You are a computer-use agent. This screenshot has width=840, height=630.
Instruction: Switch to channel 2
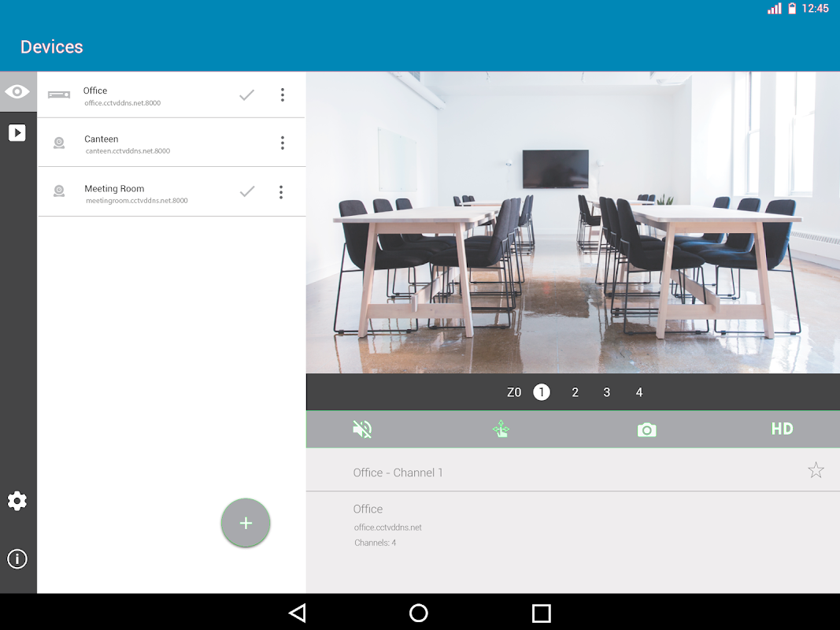click(575, 392)
